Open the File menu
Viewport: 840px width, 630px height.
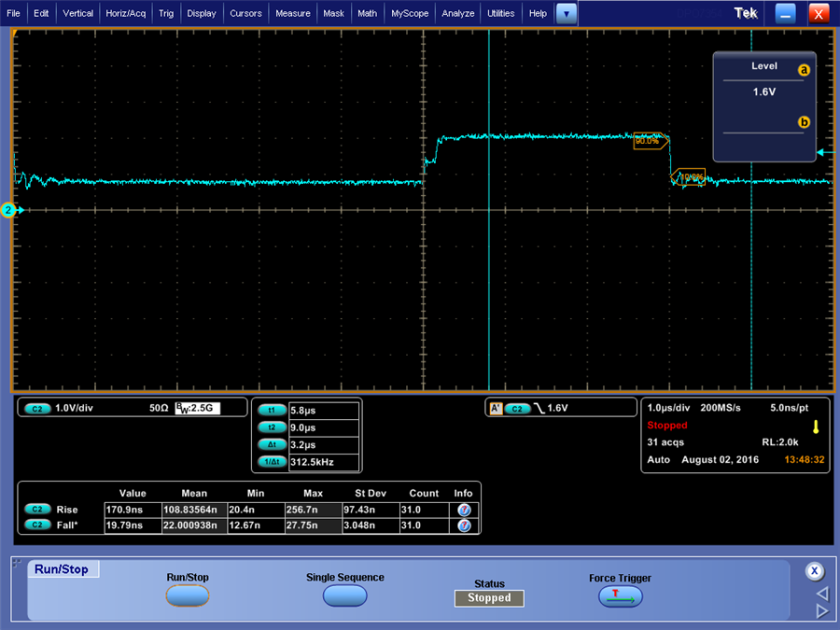pos(13,13)
